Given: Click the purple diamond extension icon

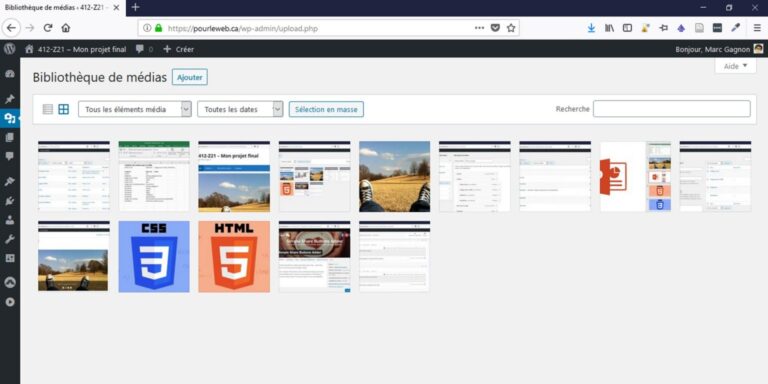Looking at the screenshot, I should (681, 28).
